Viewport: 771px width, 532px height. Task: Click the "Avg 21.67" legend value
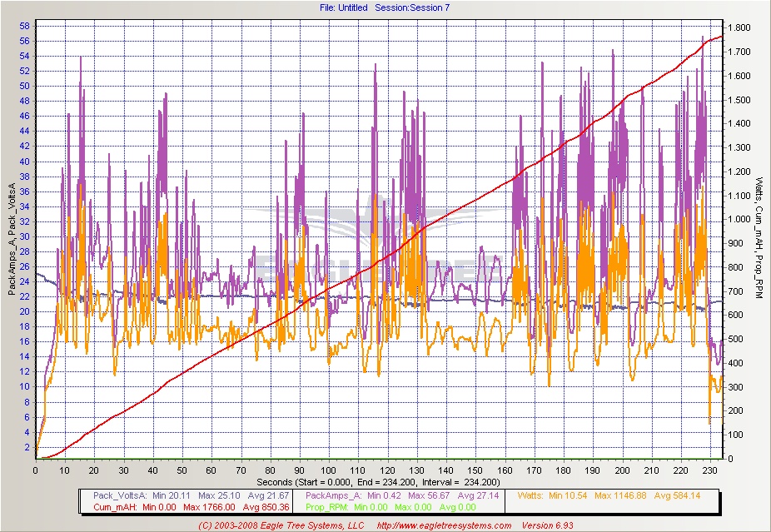pyautogui.click(x=268, y=495)
